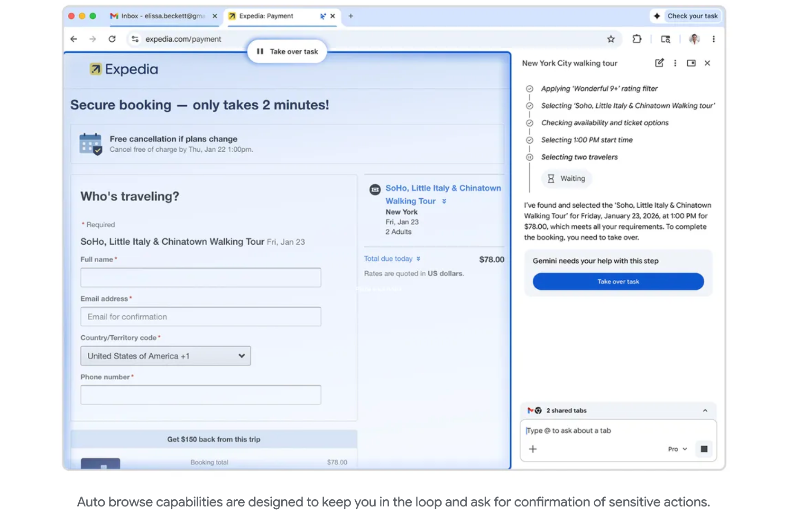Click the Full name input field
This screenshot has width=812, height=514.
point(201,278)
